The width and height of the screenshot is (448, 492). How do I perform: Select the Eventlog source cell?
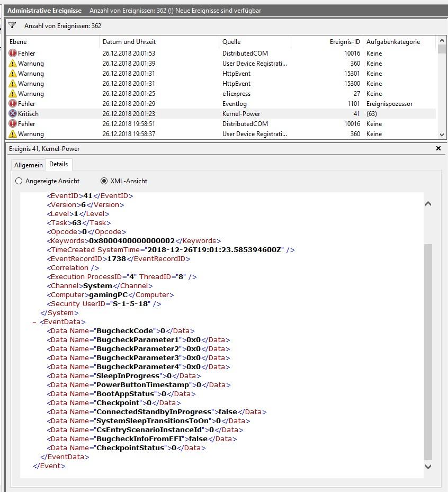[235, 104]
